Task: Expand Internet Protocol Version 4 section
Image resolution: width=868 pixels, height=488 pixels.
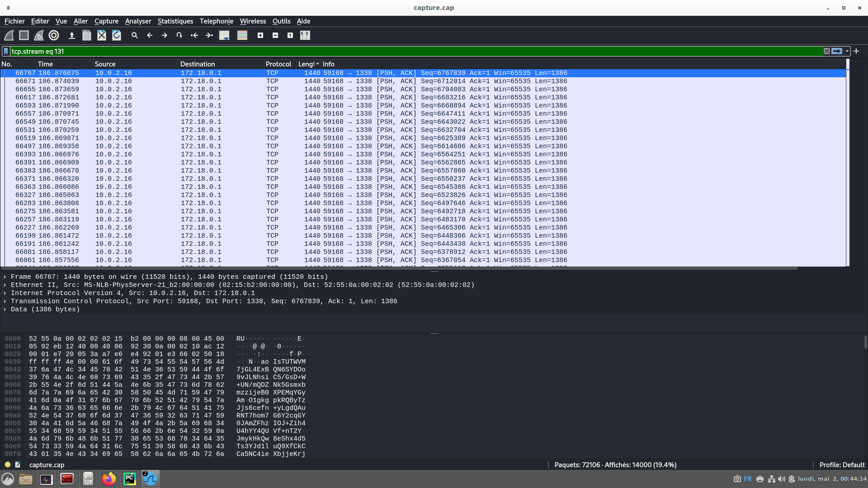Action: point(5,293)
